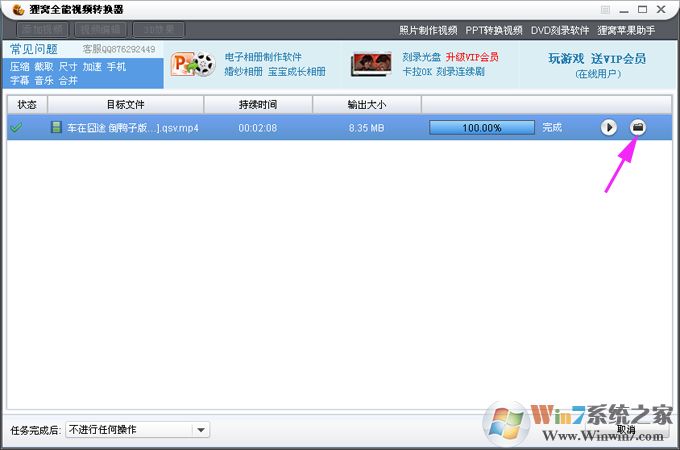The image size is (680, 450).
Task: Select the 车在囧途 qsv.mp4 file name
Action: pyautogui.click(x=133, y=128)
